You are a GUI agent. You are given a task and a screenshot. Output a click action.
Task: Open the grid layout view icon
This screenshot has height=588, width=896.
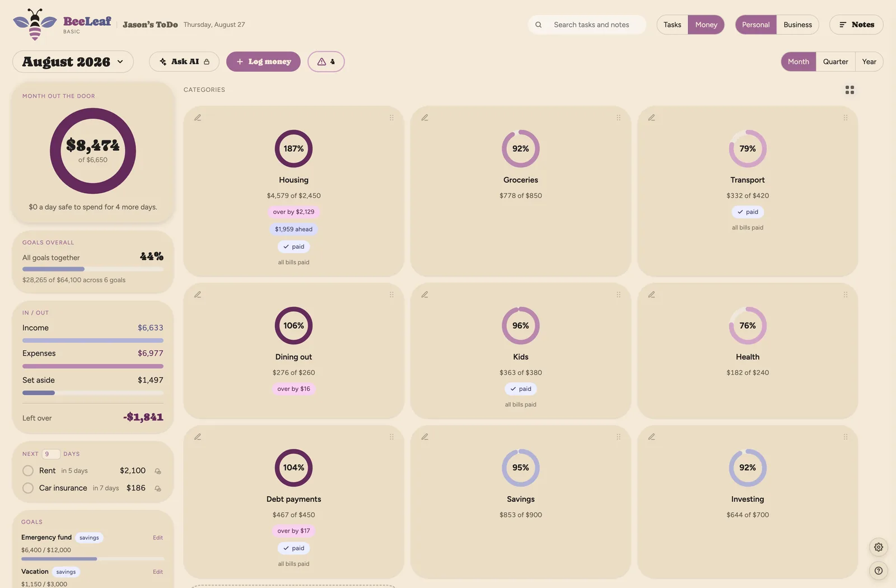pos(850,90)
